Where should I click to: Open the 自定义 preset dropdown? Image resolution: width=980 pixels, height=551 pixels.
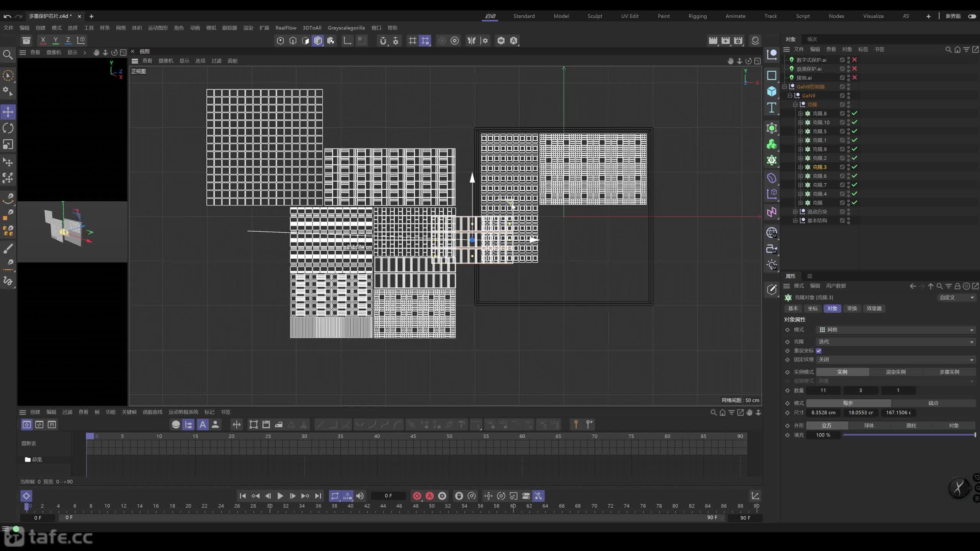(956, 297)
